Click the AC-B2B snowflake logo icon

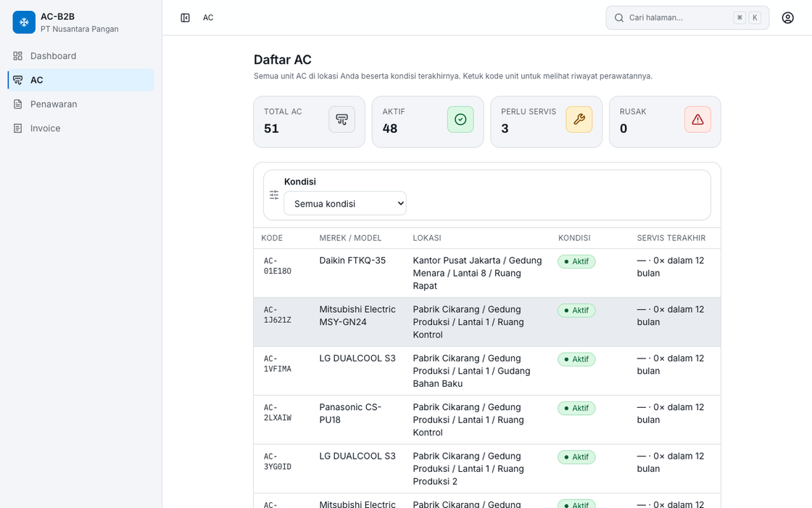coord(24,22)
